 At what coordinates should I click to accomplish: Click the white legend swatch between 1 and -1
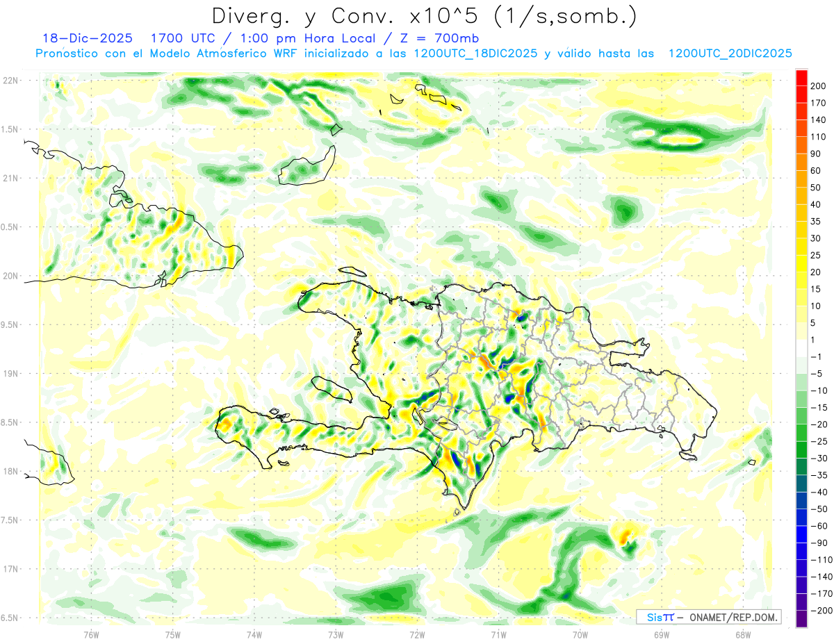click(x=801, y=348)
